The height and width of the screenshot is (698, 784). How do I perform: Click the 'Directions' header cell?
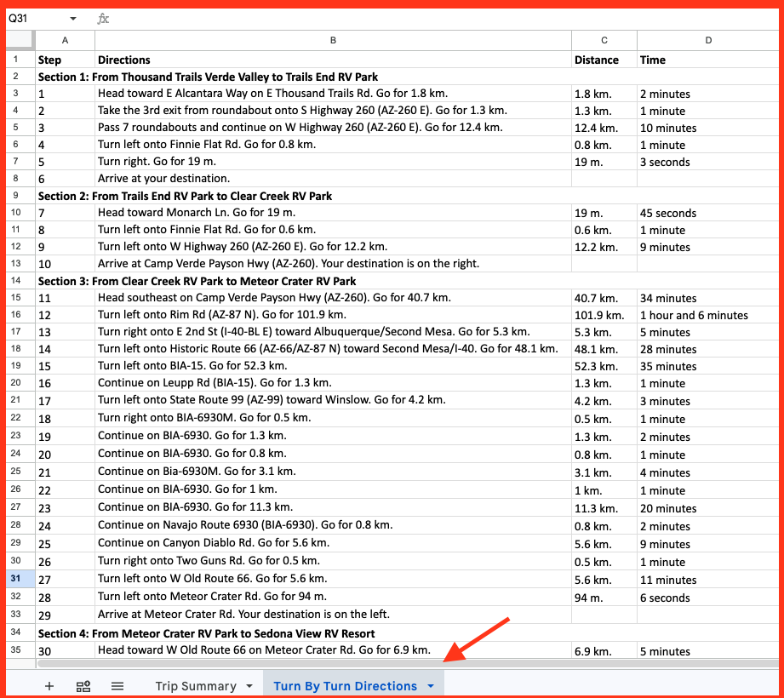point(333,60)
